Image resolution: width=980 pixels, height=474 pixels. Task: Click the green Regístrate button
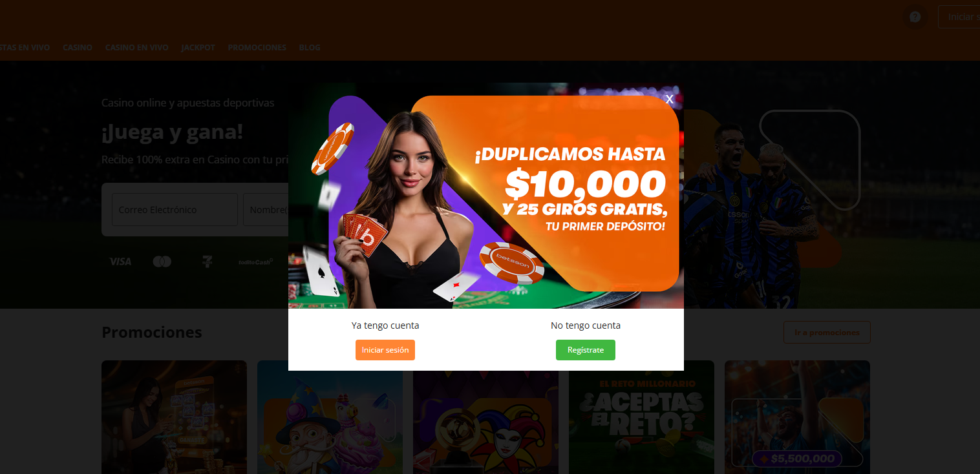click(586, 350)
